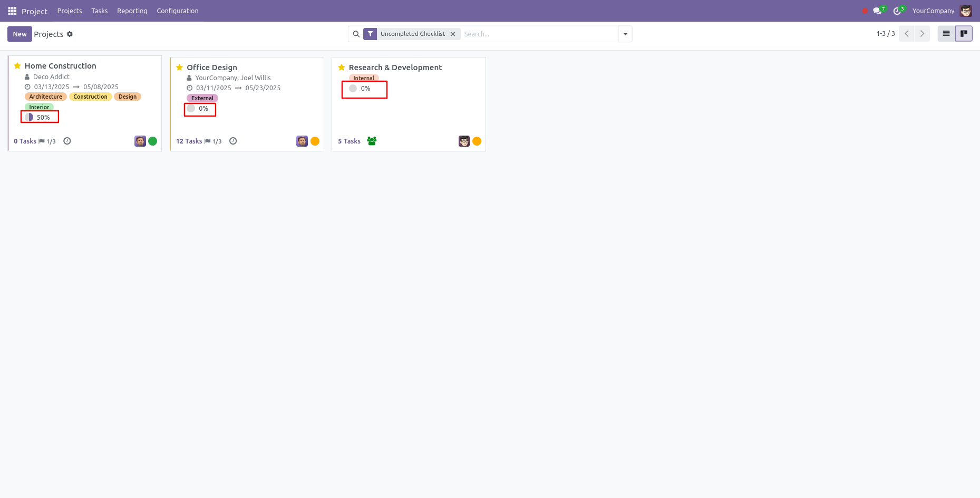980x498 pixels.
Task: Open the Reporting menu
Action: [x=132, y=11]
